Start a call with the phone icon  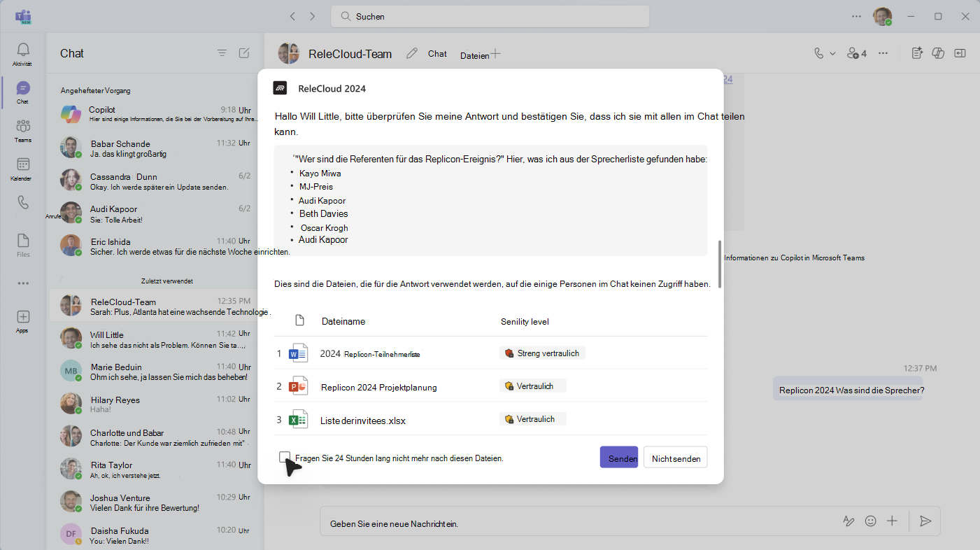(819, 53)
